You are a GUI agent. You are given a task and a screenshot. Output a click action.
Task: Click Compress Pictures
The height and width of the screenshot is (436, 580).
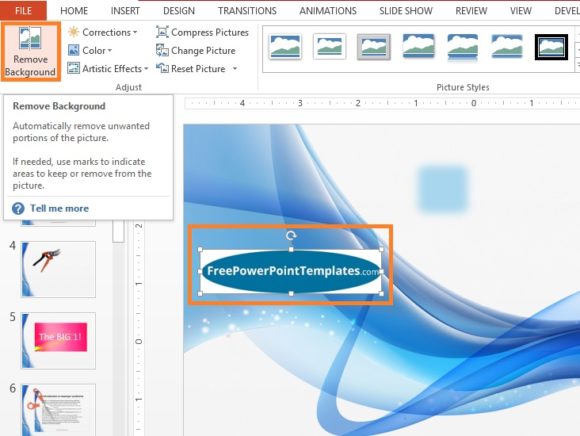coord(202,33)
